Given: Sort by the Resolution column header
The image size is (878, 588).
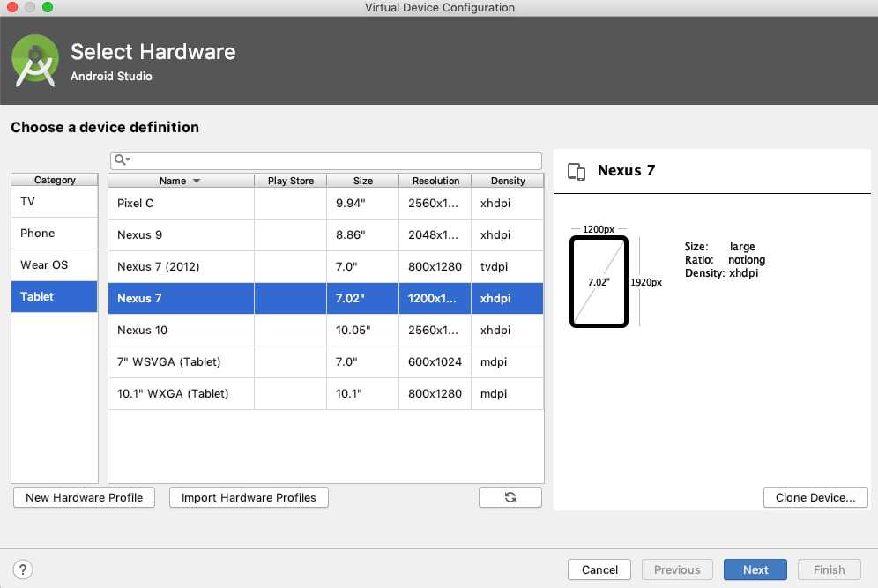Looking at the screenshot, I should [x=435, y=181].
